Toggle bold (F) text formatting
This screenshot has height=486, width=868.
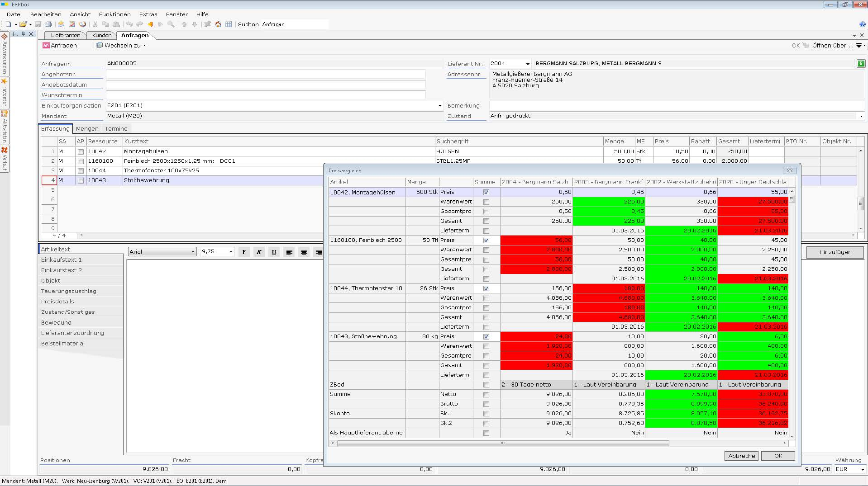tap(244, 252)
